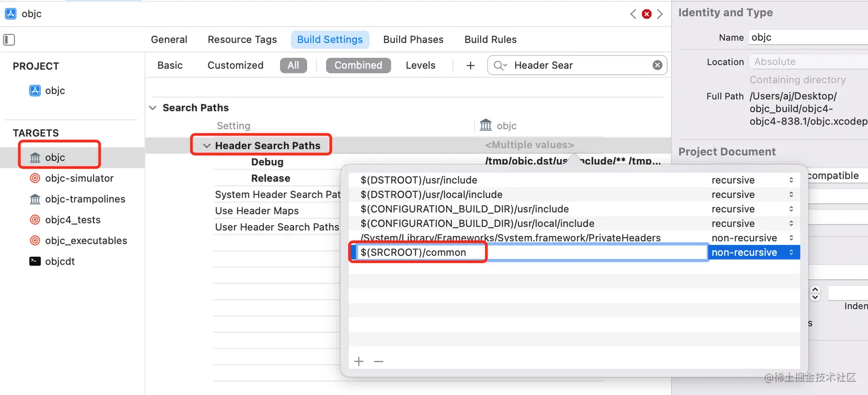Select the objc-simulator target
Image resolution: width=868 pixels, height=395 pixels.
(72, 179)
